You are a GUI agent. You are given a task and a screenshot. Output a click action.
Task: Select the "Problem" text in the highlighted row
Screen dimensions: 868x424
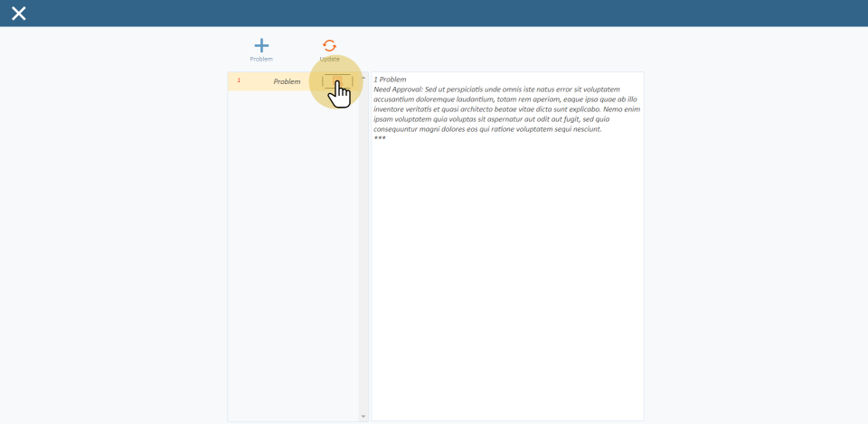tap(287, 81)
